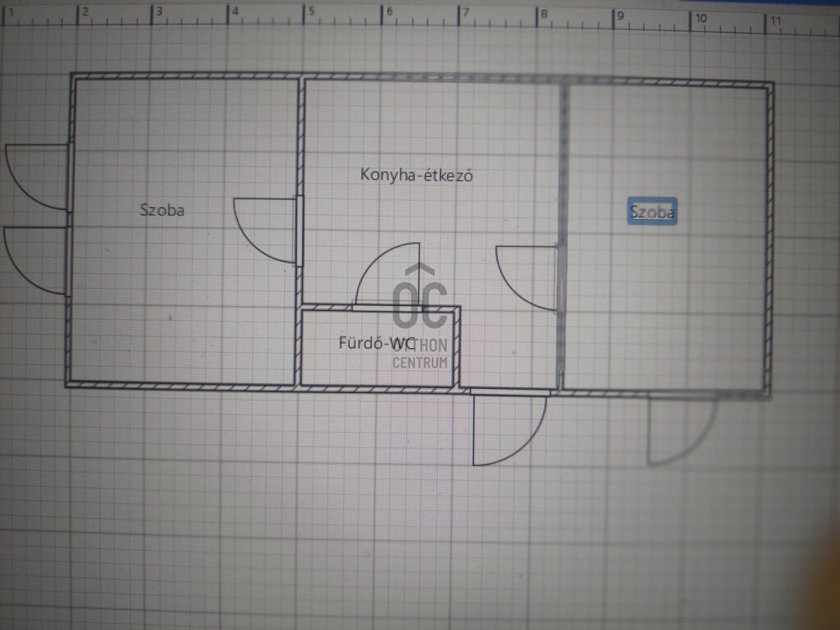Click the left Szoba room label
Screen dimensions: 840x630
pos(162,209)
